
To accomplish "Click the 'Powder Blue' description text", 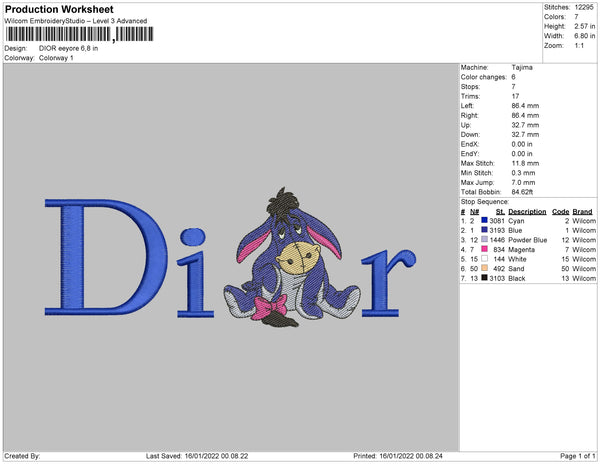I will point(528,240).
